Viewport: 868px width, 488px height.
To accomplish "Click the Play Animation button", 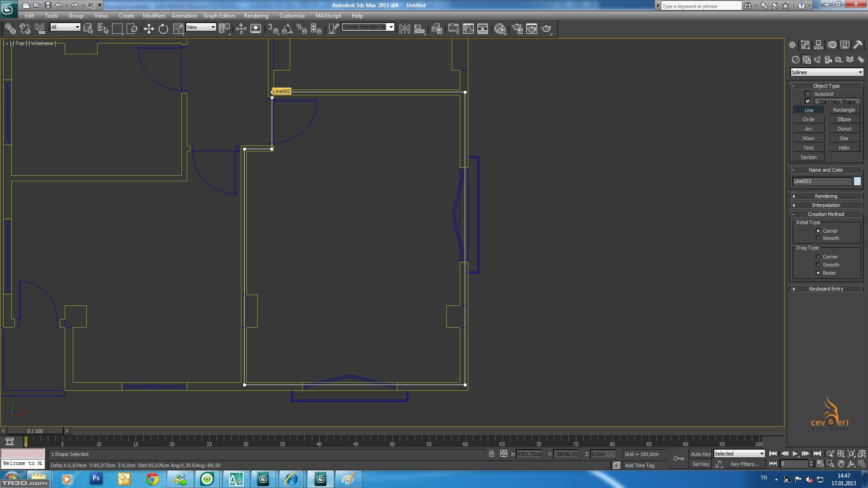I will point(795,454).
